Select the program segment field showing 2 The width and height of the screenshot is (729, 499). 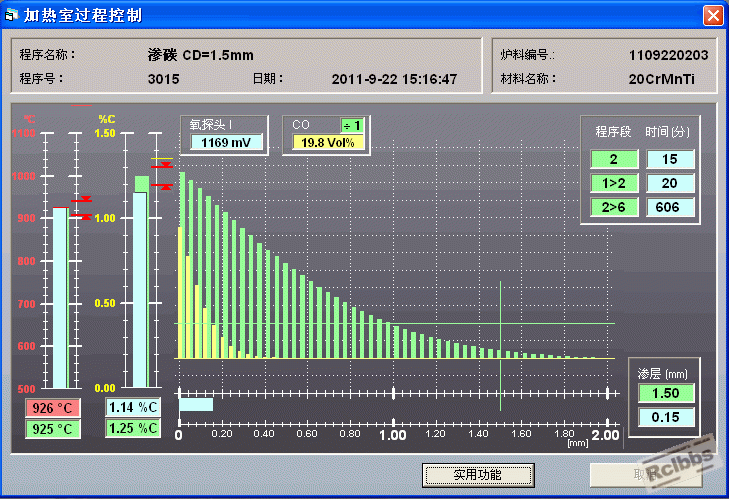coord(614,159)
